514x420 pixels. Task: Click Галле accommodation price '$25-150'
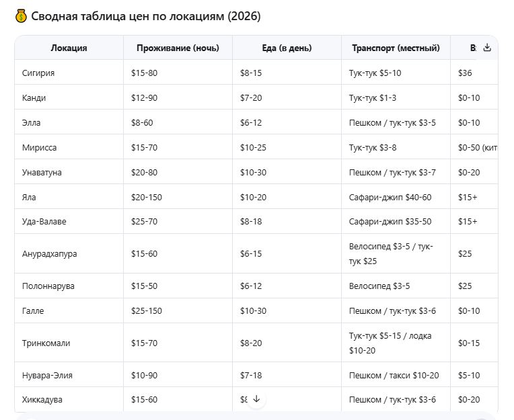147,311
